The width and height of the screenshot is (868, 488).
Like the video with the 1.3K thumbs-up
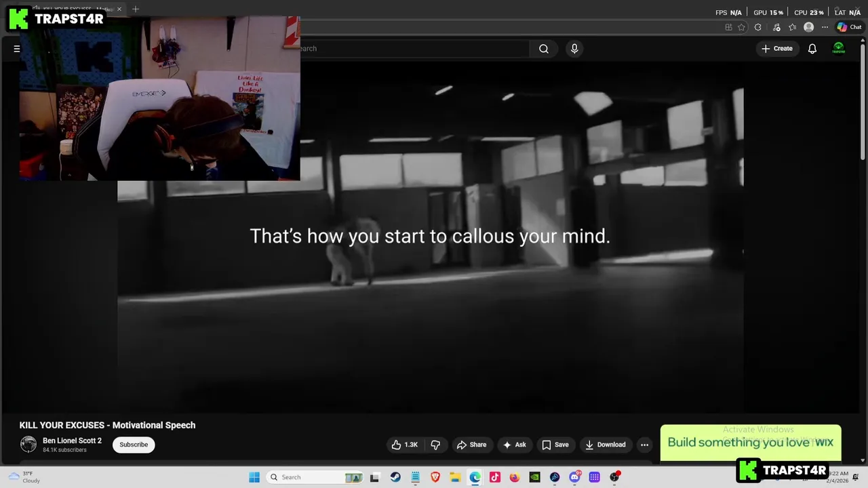pyautogui.click(x=404, y=445)
